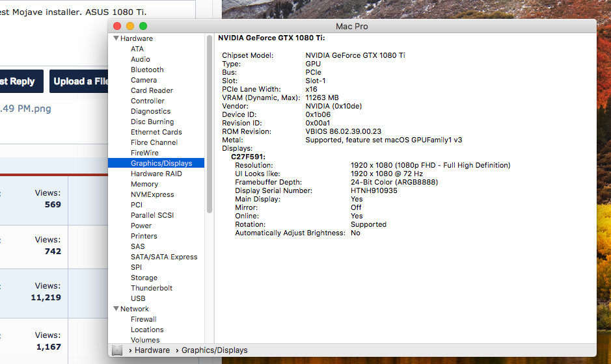Collapse the Network section triangle
The image size is (611, 364).
[116, 308]
